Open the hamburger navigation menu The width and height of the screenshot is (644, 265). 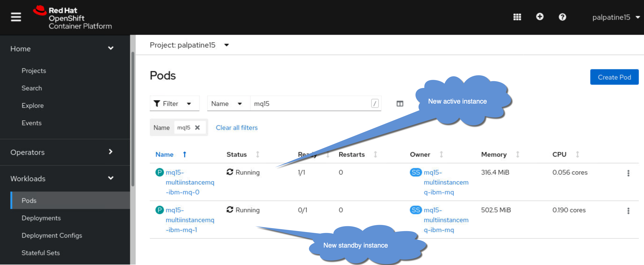tap(16, 17)
